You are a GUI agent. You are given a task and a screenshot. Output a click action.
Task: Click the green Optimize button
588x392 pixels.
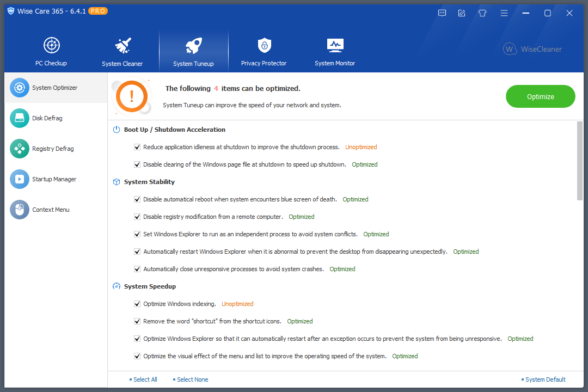(x=541, y=96)
